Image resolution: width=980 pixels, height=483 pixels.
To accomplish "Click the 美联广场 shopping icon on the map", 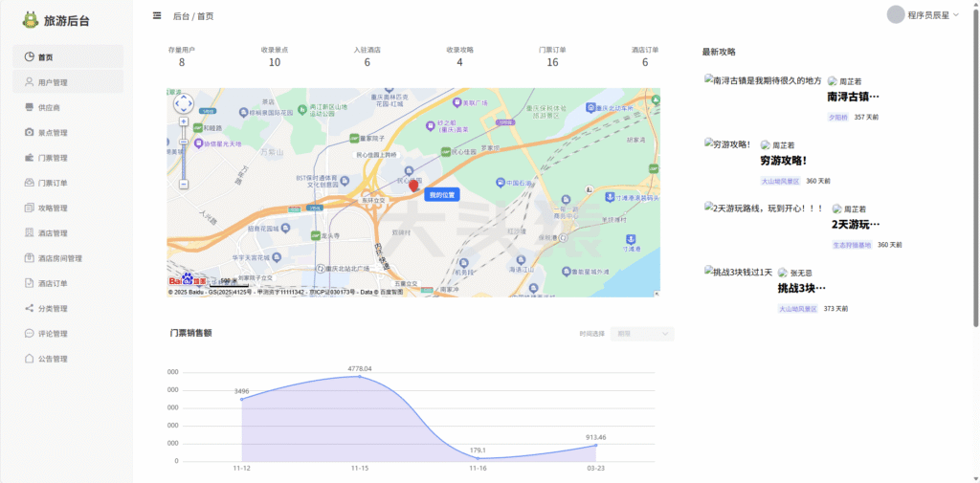I will [457, 101].
